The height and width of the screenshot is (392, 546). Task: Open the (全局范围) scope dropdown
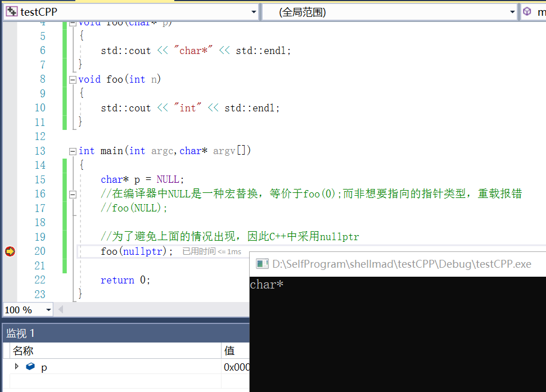512,11
